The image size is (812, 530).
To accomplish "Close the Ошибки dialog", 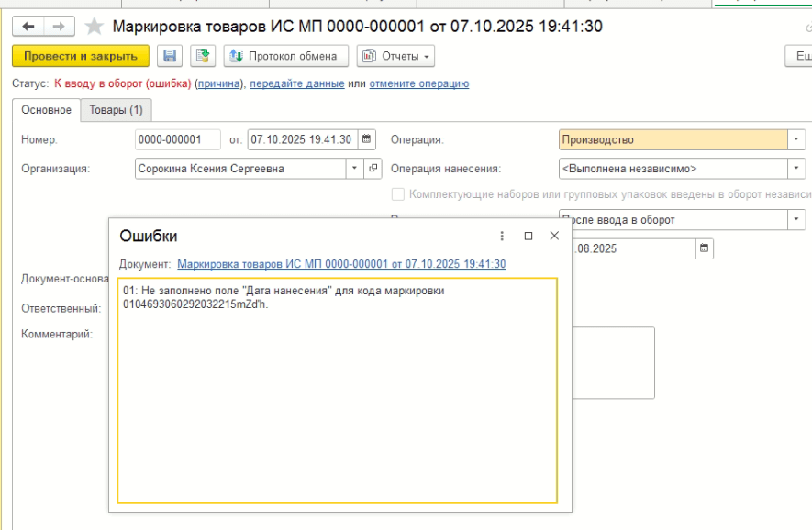I will [x=554, y=236].
